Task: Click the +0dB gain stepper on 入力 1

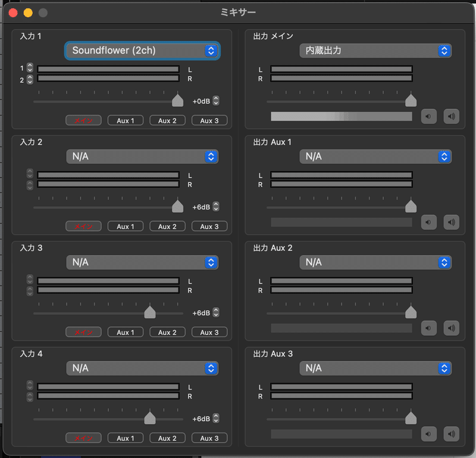Action: (x=216, y=101)
